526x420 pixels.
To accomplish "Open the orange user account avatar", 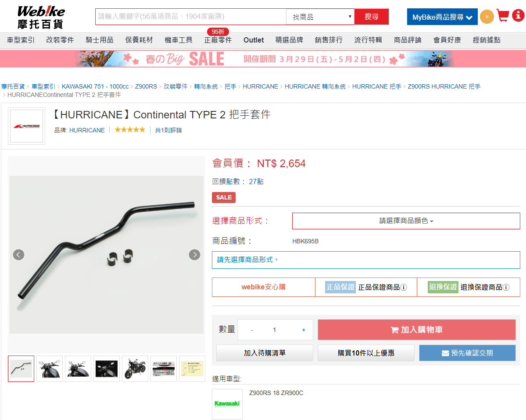I will [x=487, y=16].
